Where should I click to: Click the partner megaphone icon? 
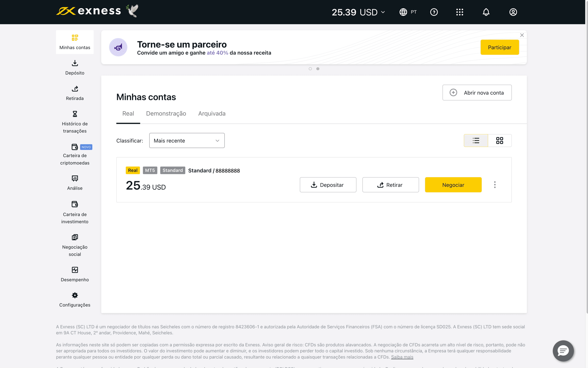point(118,47)
